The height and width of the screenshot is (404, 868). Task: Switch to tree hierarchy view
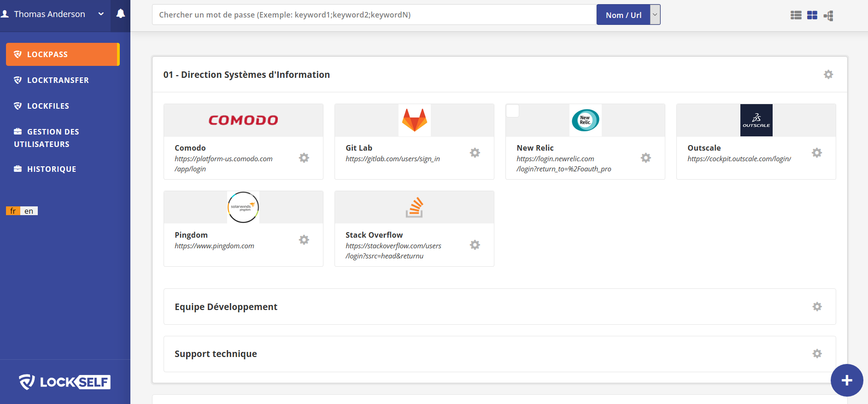point(828,16)
